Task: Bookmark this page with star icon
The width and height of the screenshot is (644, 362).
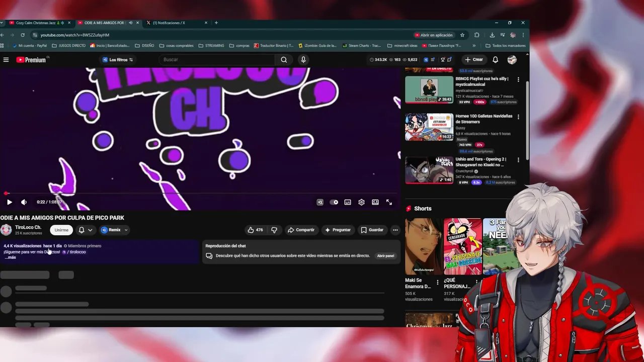Action: click(x=462, y=35)
